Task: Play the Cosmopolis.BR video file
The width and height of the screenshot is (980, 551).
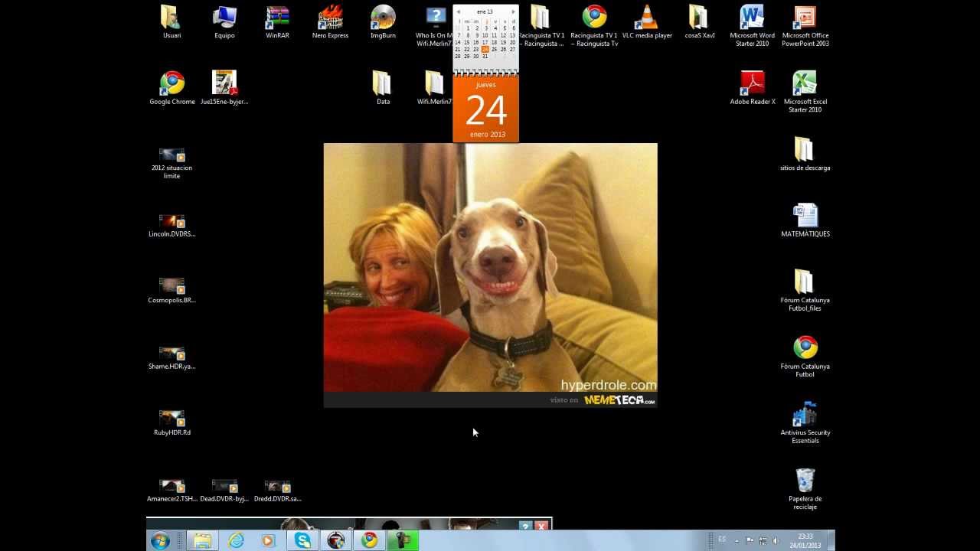Action: (x=171, y=291)
